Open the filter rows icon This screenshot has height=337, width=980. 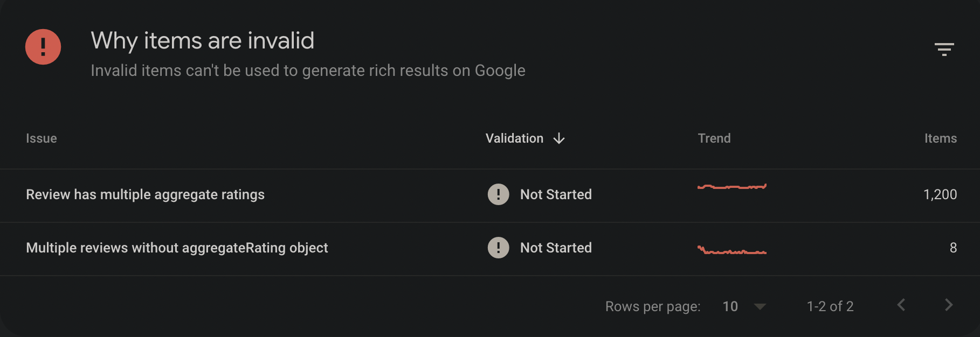tap(944, 49)
